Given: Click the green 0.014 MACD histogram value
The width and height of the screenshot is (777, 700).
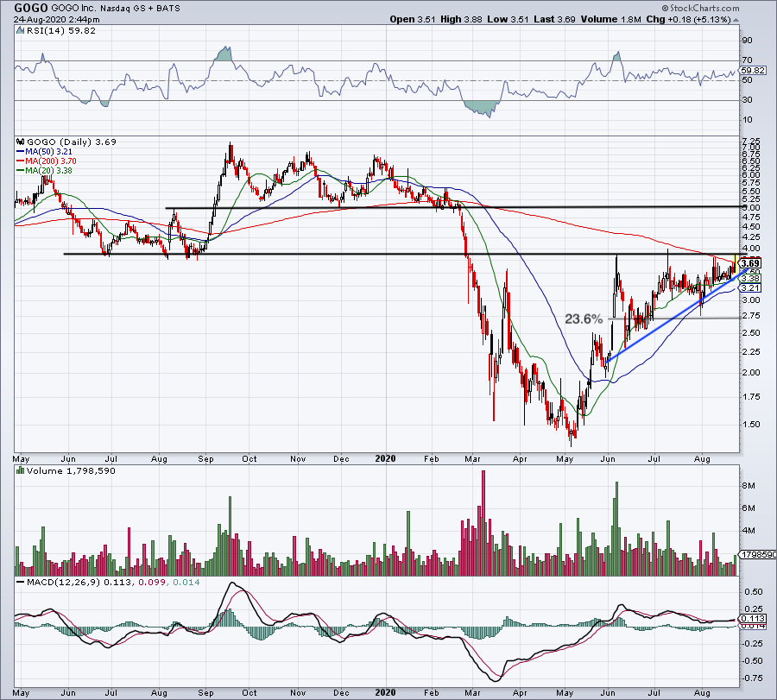Looking at the screenshot, I should [186, 582].
